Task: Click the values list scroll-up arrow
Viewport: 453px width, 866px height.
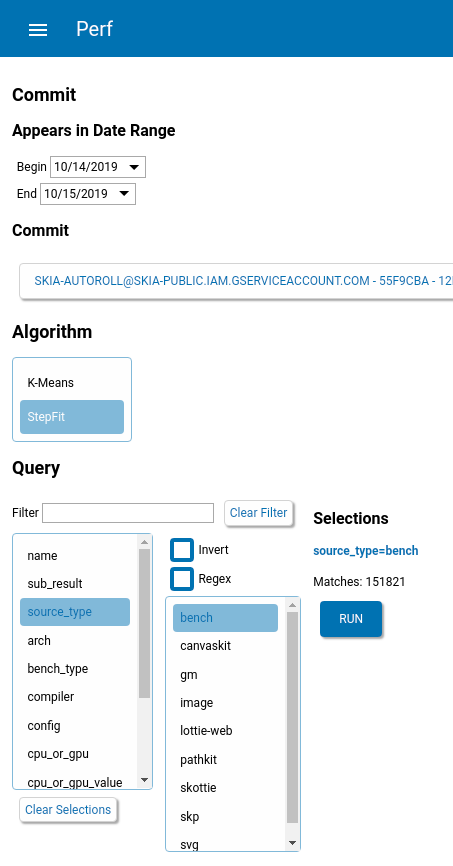Action: 293,605
